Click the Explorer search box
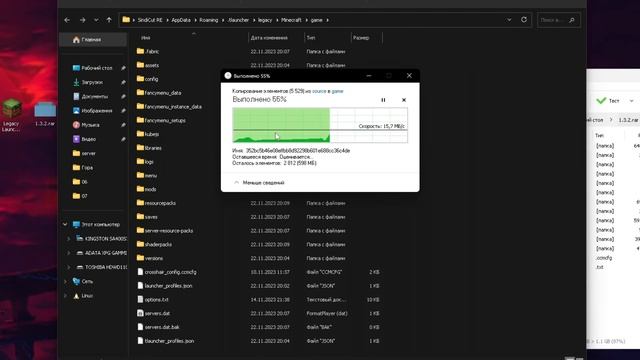Image resolution: width=640 pixels, height=360 pixels. [x=558, y=20]
